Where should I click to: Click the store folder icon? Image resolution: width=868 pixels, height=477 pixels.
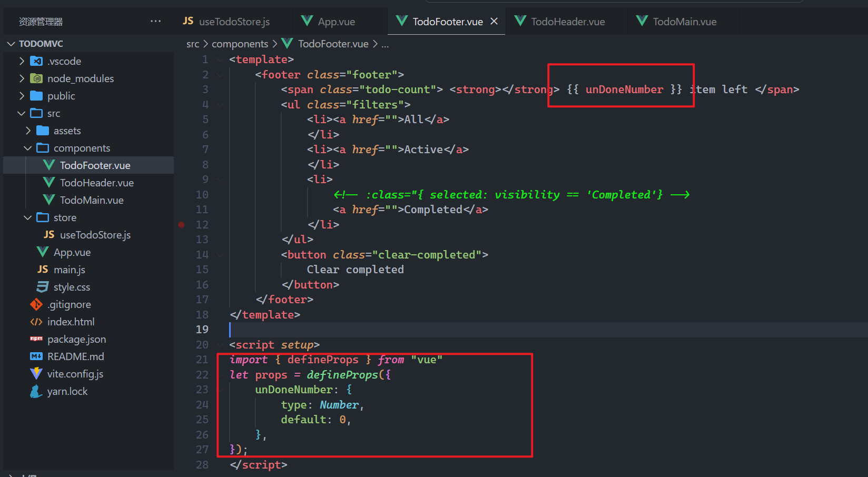(x=43, y=217)
